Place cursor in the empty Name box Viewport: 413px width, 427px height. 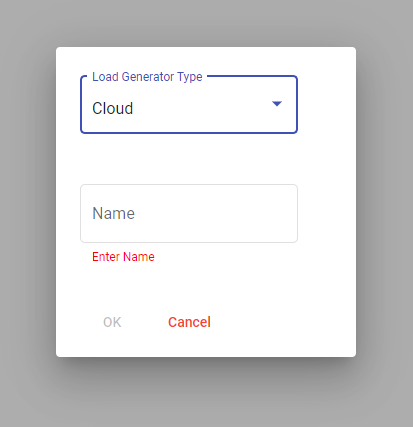(189, 213)
